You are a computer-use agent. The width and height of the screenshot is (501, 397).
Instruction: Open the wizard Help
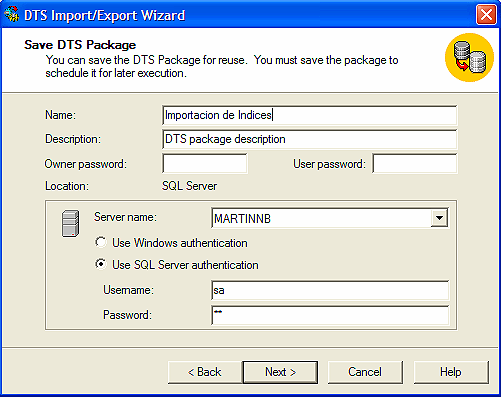point(451,372)
